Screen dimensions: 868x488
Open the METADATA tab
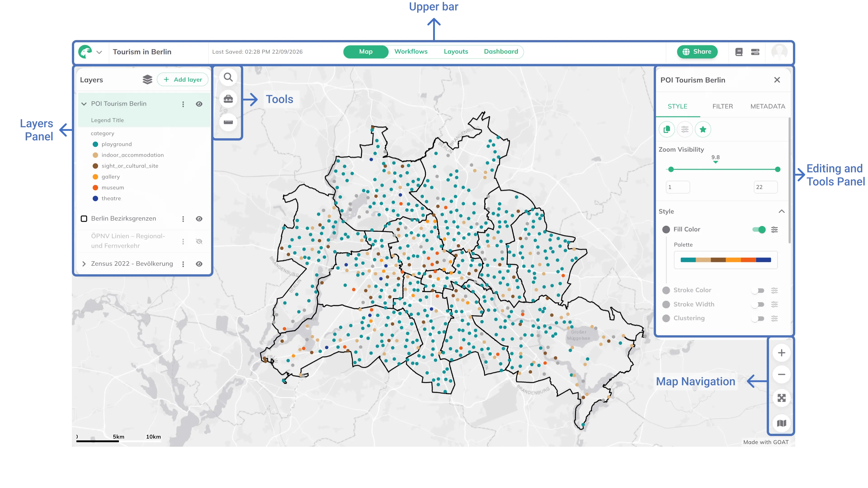tap(768, 106)
